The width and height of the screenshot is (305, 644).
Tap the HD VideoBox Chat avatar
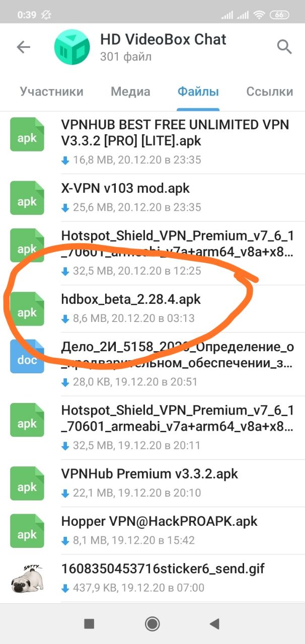point(71,47)
